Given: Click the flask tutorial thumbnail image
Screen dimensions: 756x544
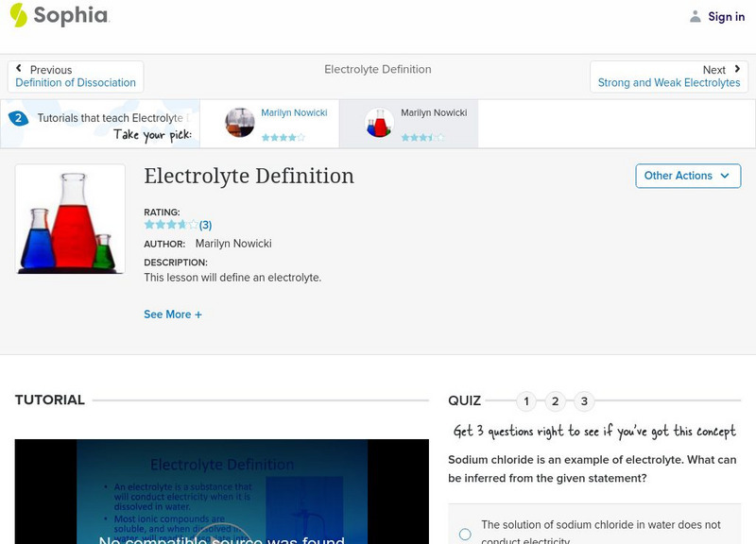Looking at the screenshot, I should click(70, 218).
